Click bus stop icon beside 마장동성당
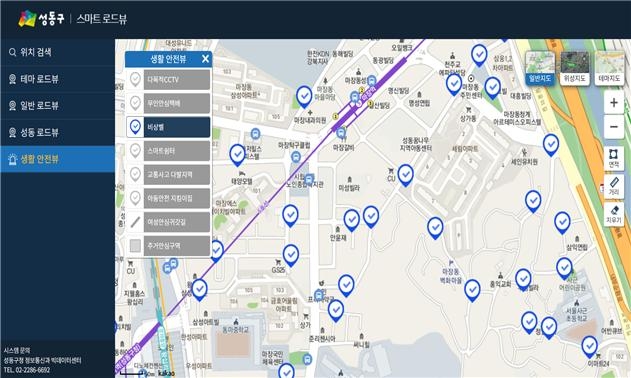 pos(372,81)
